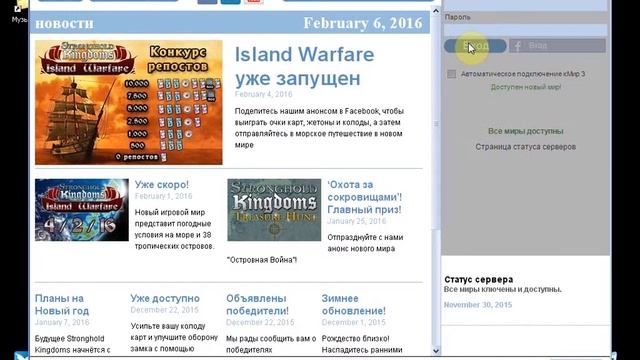Open the Объявлены победители! article
Screen dimensions: 640x360
(257, 304)
